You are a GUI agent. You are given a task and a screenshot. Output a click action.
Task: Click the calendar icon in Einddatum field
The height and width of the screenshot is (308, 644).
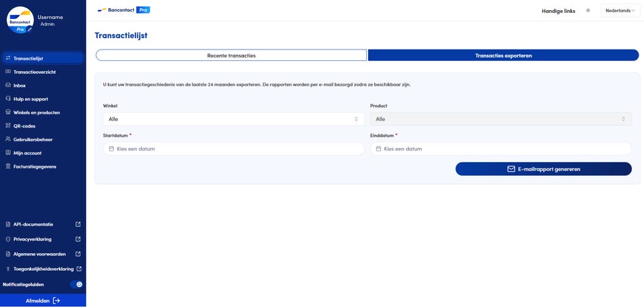[x=378, y=149]
